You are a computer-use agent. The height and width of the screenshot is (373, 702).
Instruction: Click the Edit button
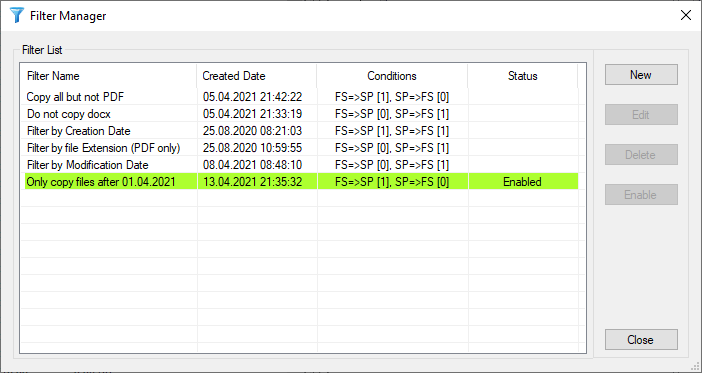(641, 115)
